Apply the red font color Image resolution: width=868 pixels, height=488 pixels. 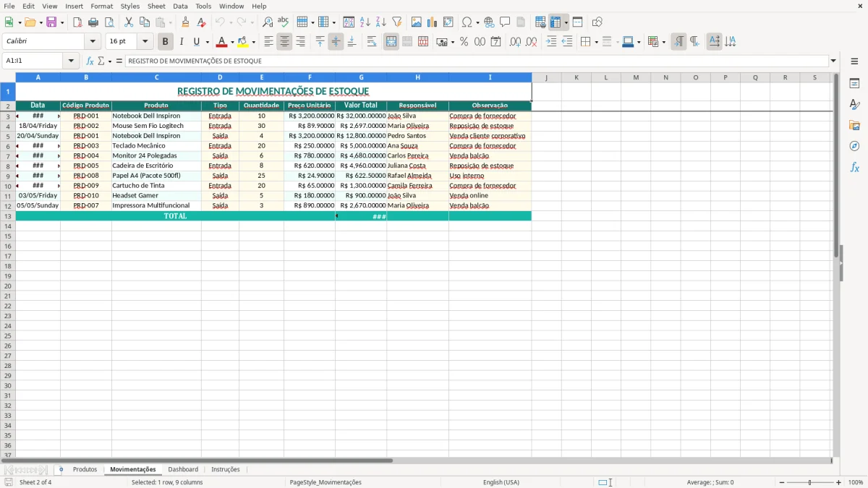222,42
